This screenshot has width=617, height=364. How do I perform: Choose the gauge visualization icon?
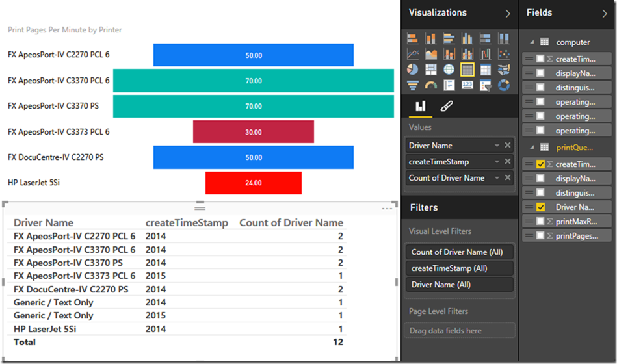coord(431,85)
